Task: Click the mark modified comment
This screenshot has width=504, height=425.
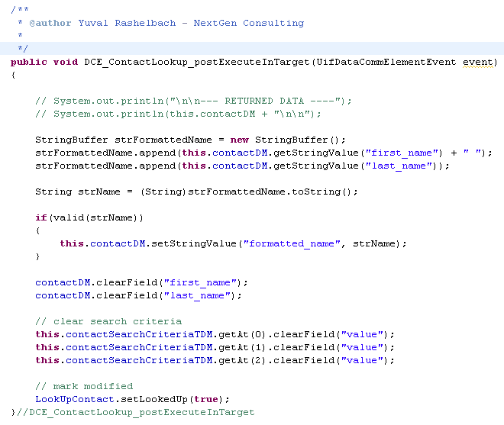Action: [84, 386]
